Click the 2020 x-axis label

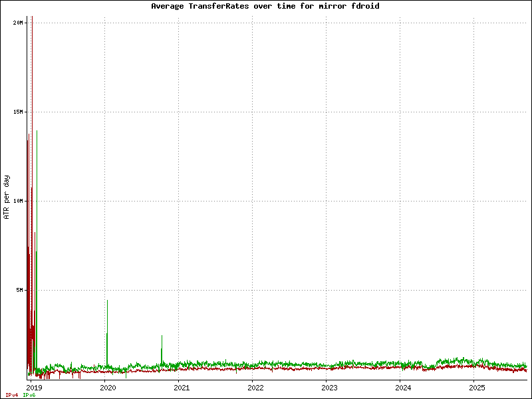[108, 387]
